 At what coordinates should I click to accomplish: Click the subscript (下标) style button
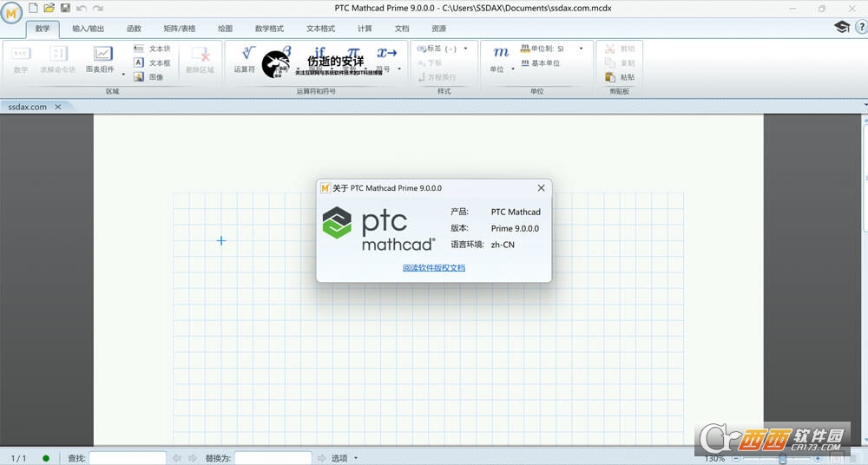(430, 63)
